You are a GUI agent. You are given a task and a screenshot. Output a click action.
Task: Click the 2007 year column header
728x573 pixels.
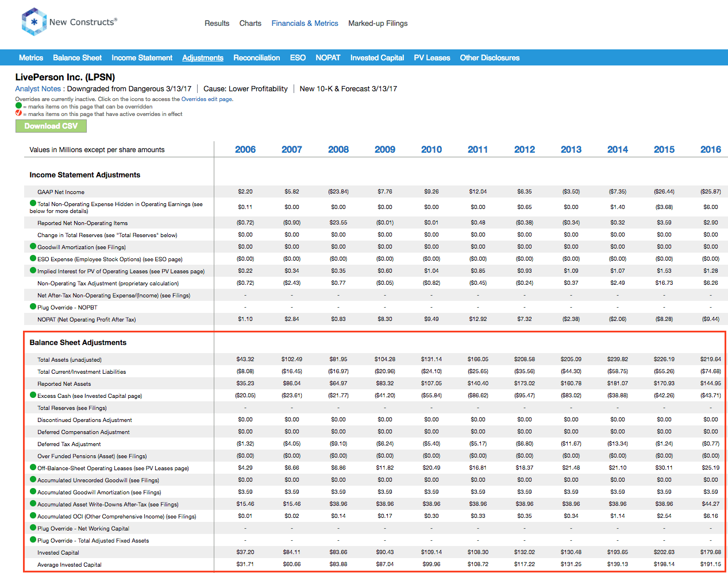pyautogui.click(x=292, y=149)
